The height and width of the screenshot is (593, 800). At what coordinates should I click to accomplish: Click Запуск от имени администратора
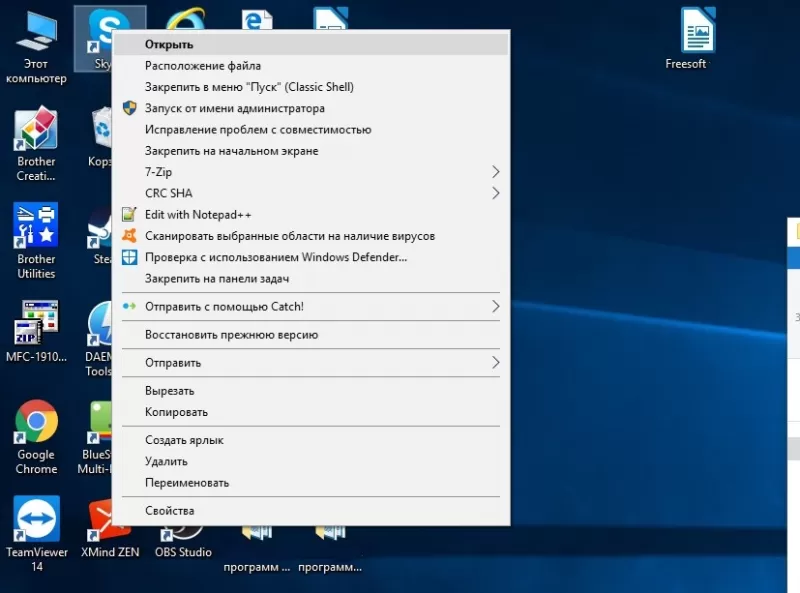coord(234,108)
